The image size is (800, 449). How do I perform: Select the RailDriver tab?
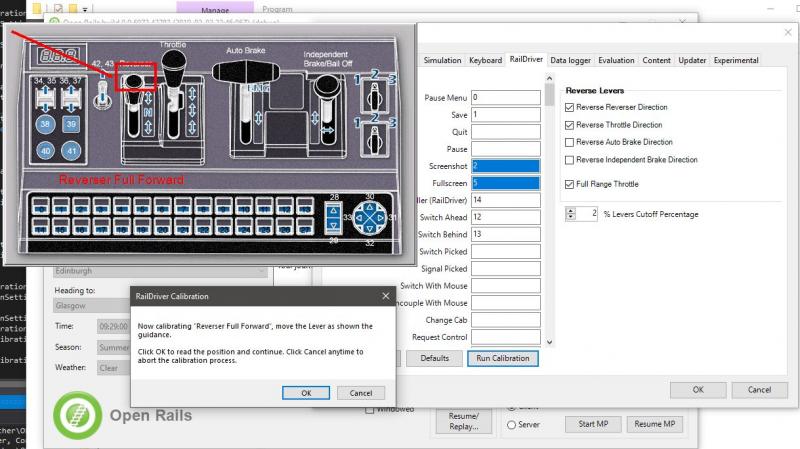526,59
